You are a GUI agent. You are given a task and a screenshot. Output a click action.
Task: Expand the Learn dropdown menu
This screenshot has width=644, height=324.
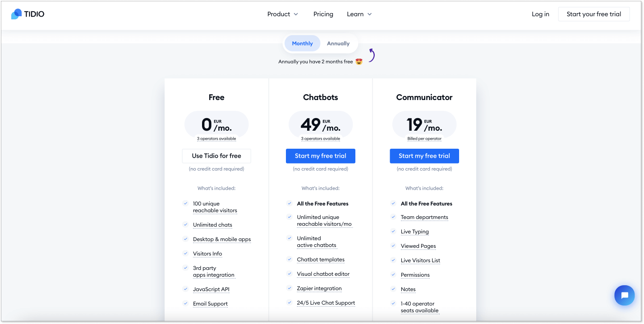pyautogui.click(x=359, y=14)
